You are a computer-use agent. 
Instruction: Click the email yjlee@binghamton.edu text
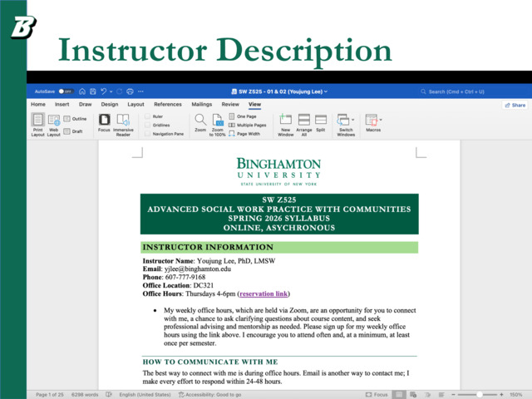tap(198, 269)
